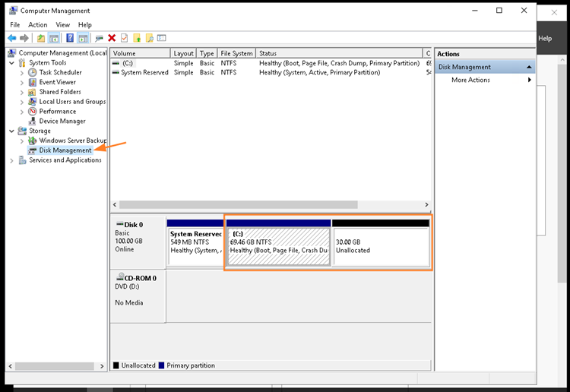Collapse the Storage tree node
570x392 pixels.
pos(11,131)
